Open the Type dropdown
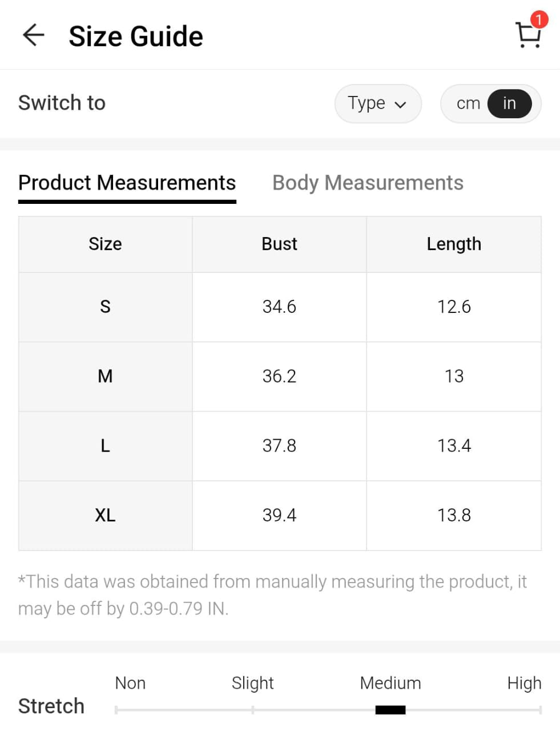Image resolution: width=560 pixels, height=731 pixels. coord(377,103)
